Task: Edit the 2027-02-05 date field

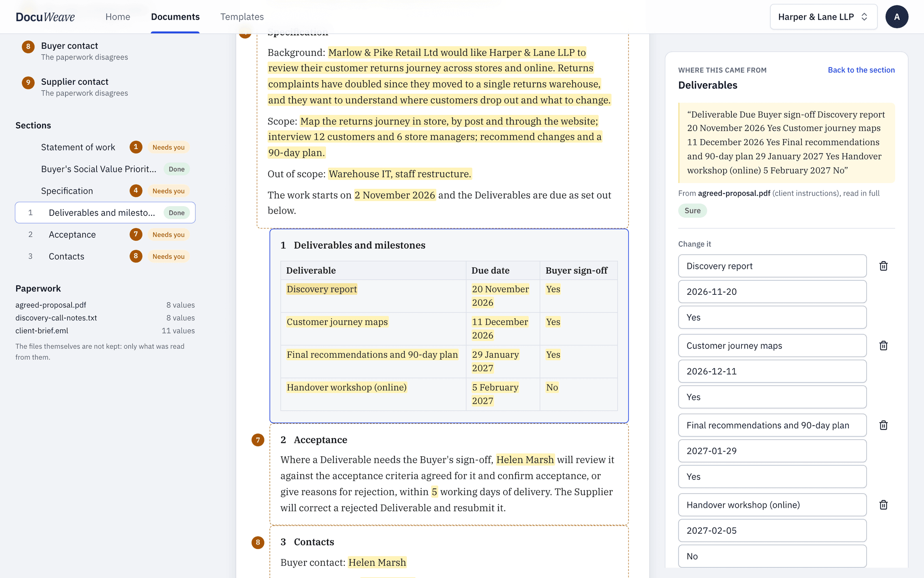Action: pos(772,531)
